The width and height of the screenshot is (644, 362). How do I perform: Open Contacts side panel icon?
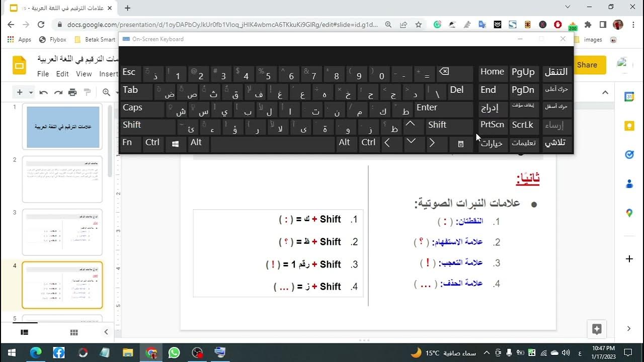[x=629, y=184]
